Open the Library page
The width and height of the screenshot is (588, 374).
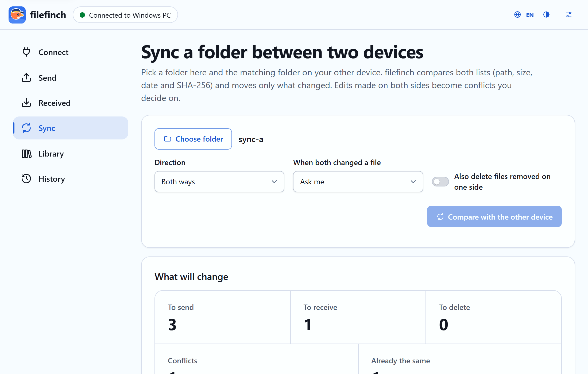click(x=71, y=154)
